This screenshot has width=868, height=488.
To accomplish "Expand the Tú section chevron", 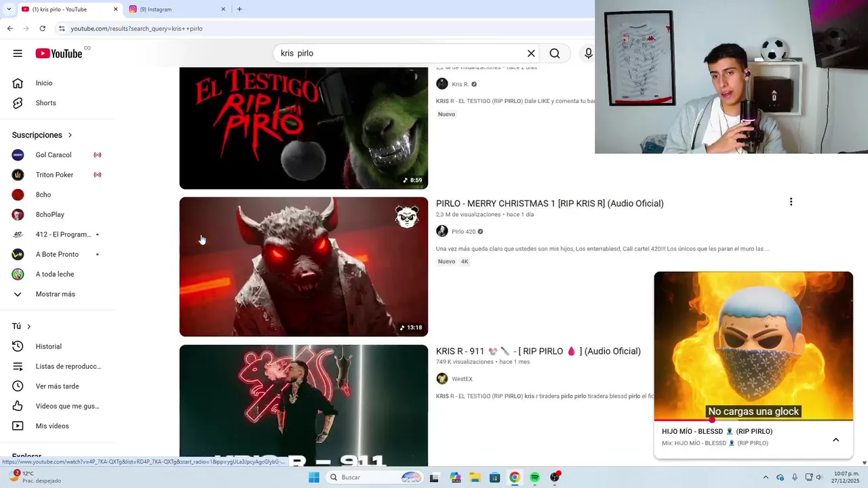I will [28, 327].
